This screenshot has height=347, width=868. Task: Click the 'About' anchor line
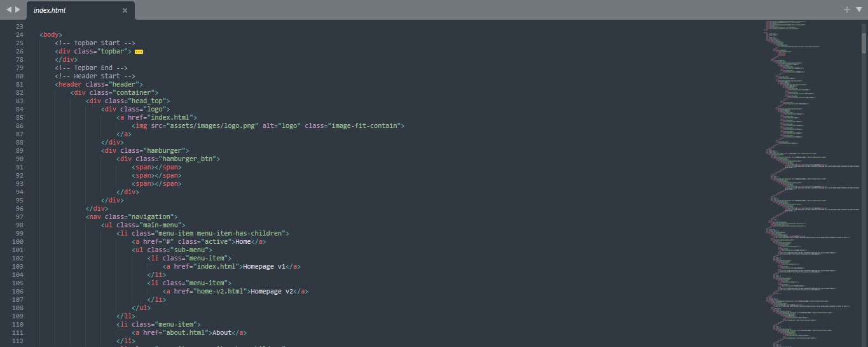click(x=189, y=332)
